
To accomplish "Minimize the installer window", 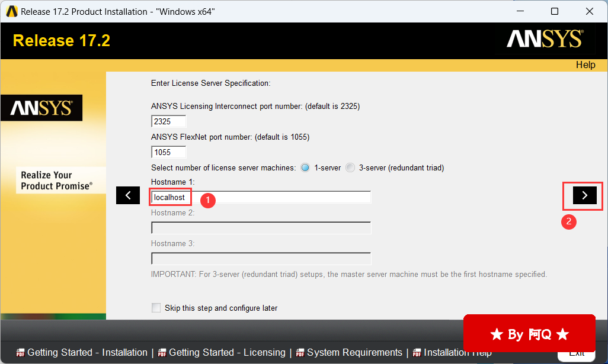I will [520, 11].
